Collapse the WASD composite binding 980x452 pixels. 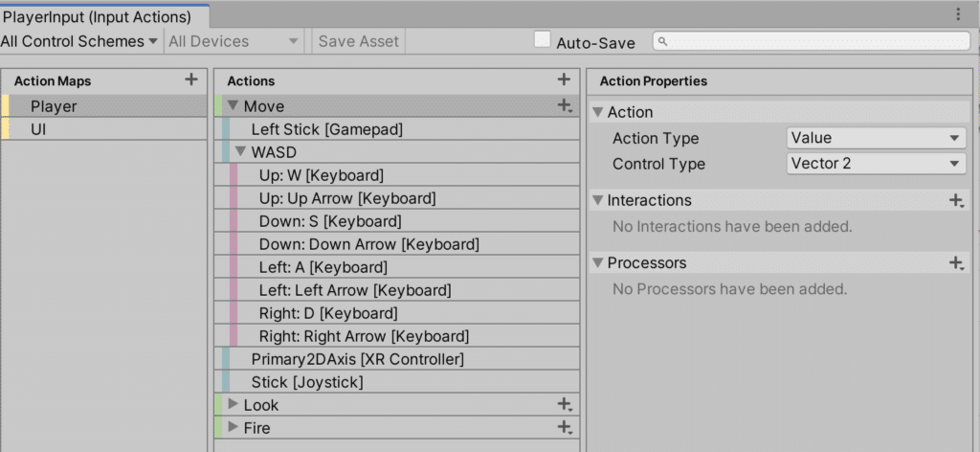click(x=241, y=151)
